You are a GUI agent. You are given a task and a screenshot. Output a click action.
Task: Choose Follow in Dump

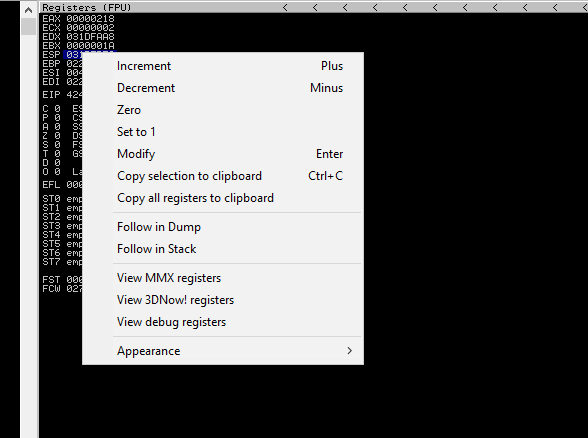(223, 227)
